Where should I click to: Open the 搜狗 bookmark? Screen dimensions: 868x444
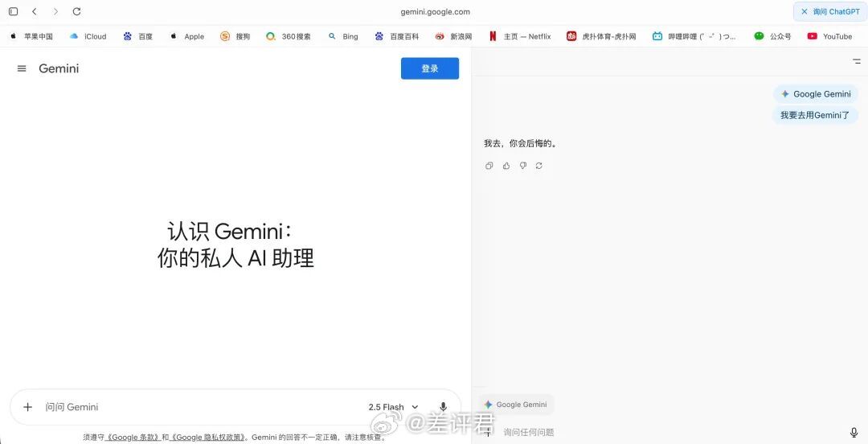tap(235, 36)
